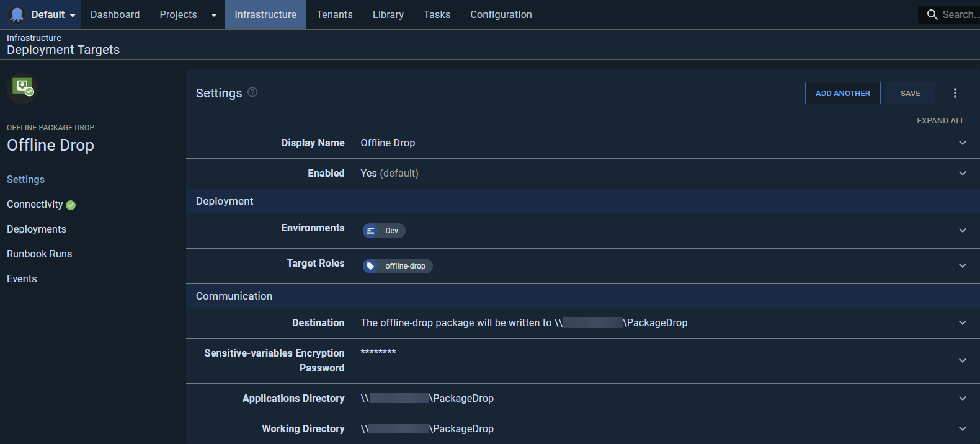Click the 'Display Name' field label
Viewport: 980px width, 444px height.
tap(313, 143)
